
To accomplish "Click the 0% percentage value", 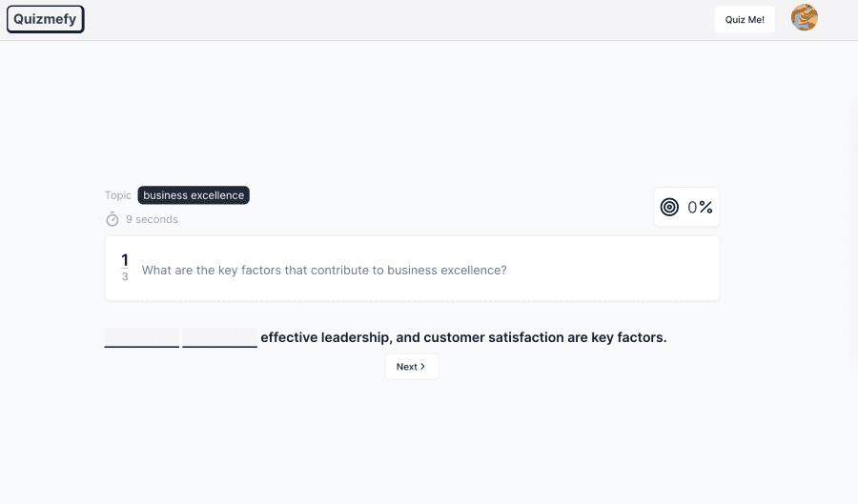I will 700,207.
